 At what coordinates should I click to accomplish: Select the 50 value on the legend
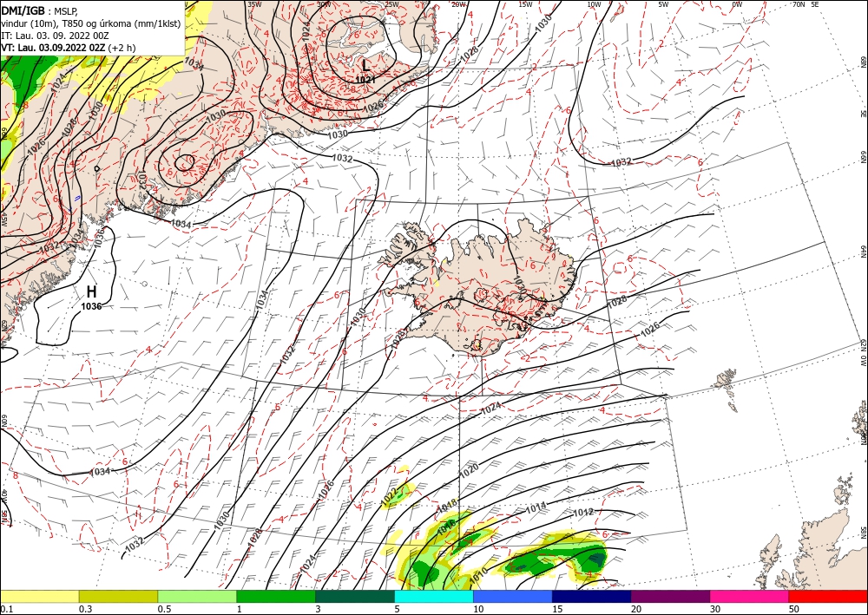coord(794,609)
